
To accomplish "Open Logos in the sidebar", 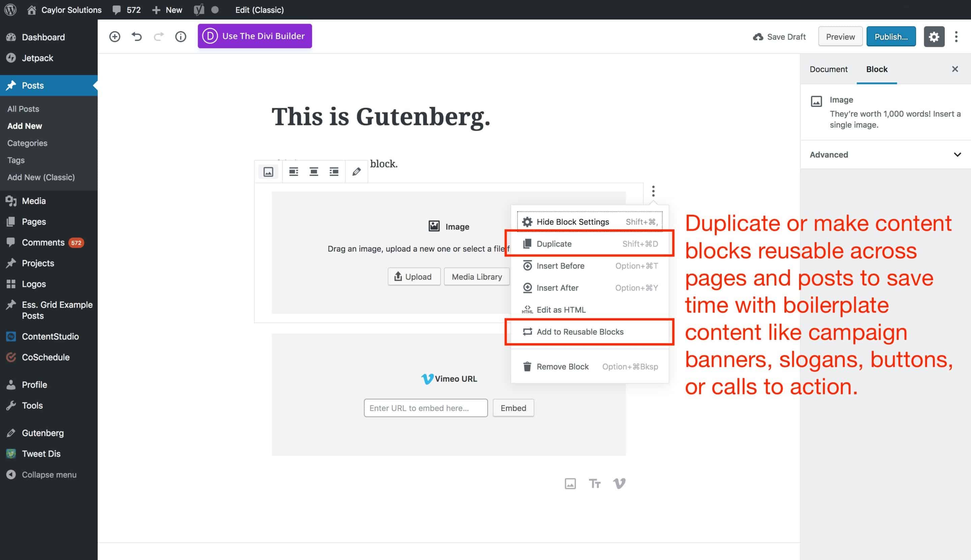I will (x=49, y=284).
